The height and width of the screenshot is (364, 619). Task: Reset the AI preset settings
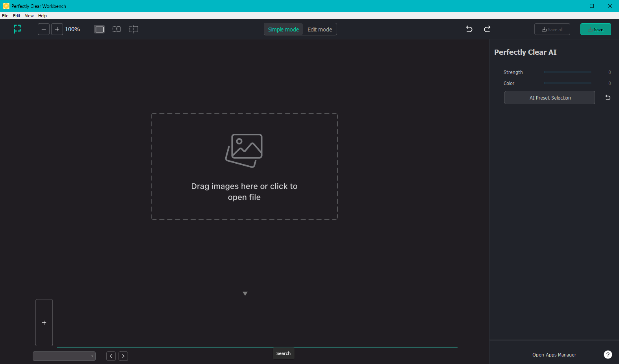[x=608, y=98]
